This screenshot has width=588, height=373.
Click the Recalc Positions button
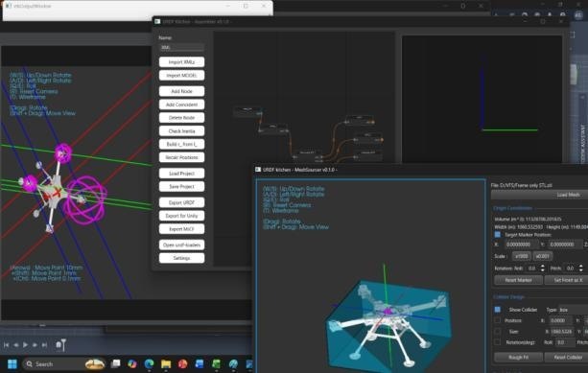[x=181, y=157]
